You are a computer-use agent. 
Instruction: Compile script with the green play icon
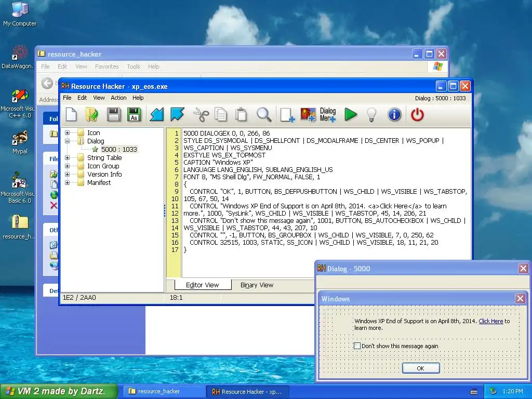click(351, 115)
